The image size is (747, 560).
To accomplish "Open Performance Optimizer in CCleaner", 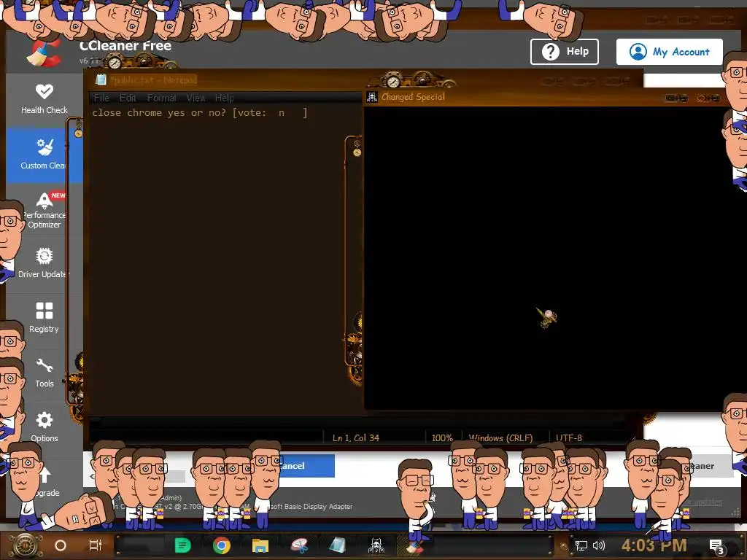I will coord(44,210).
